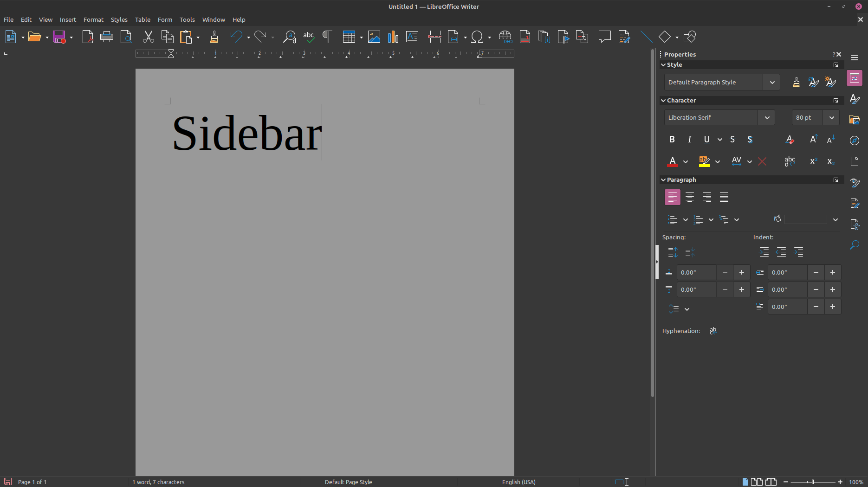Click the Insert Image toolbar icon
The image size is (868, 487).
(374, 37)
